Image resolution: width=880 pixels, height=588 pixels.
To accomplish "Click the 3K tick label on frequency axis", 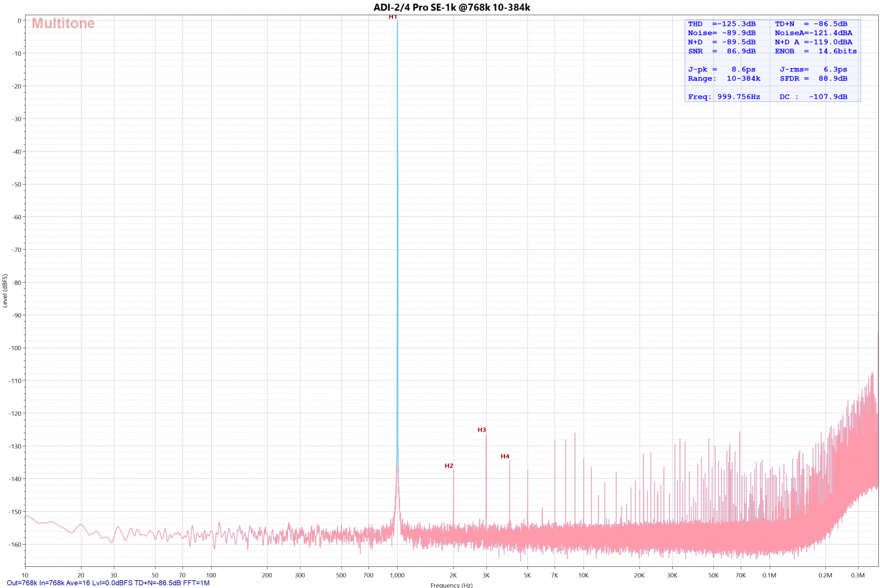I will (486, 575).
